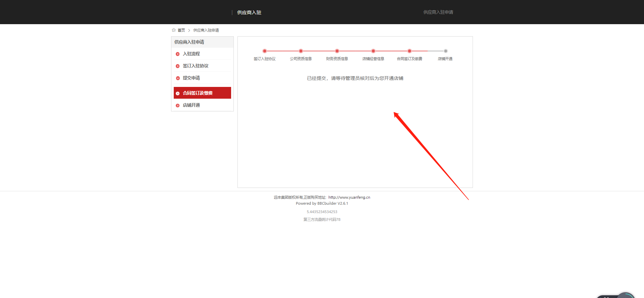Click the 公司资质信息 step dot

[x=301, y=51]
